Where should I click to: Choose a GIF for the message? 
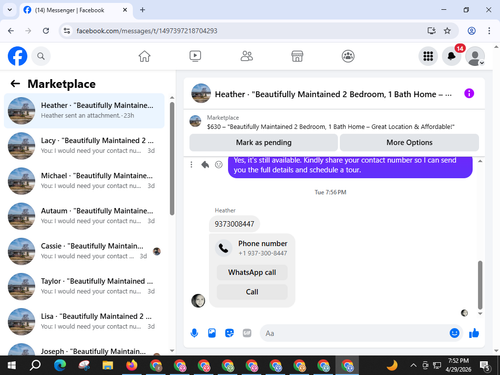coord(247,333)
